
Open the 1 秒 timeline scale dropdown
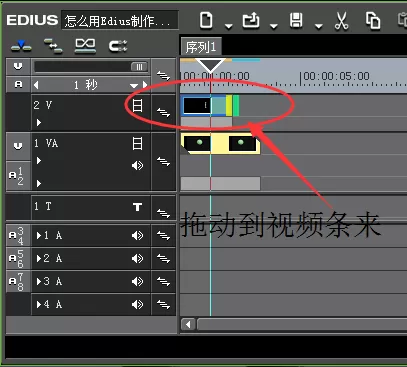(134, 86)
